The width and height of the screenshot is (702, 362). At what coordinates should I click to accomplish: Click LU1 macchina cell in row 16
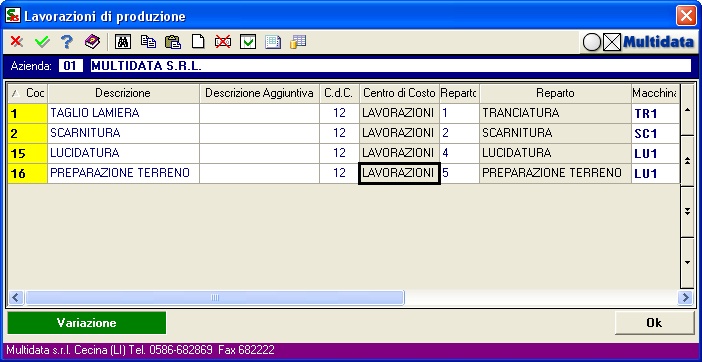(x=655, y=173)
